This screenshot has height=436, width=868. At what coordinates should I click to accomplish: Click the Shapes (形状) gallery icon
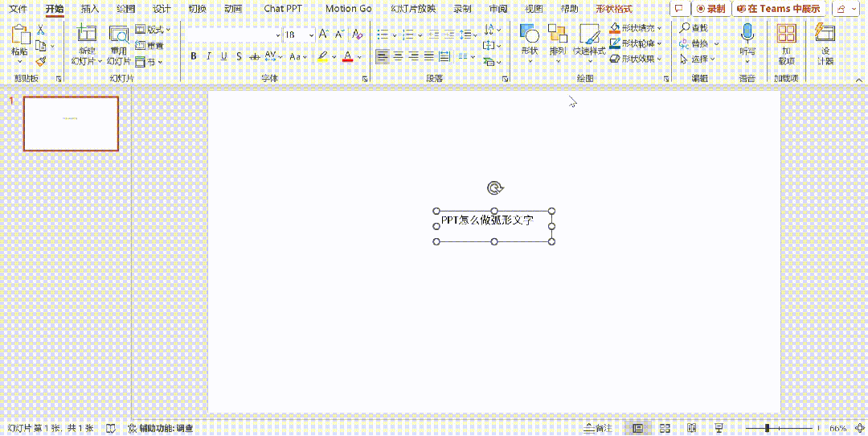point(530,34)
